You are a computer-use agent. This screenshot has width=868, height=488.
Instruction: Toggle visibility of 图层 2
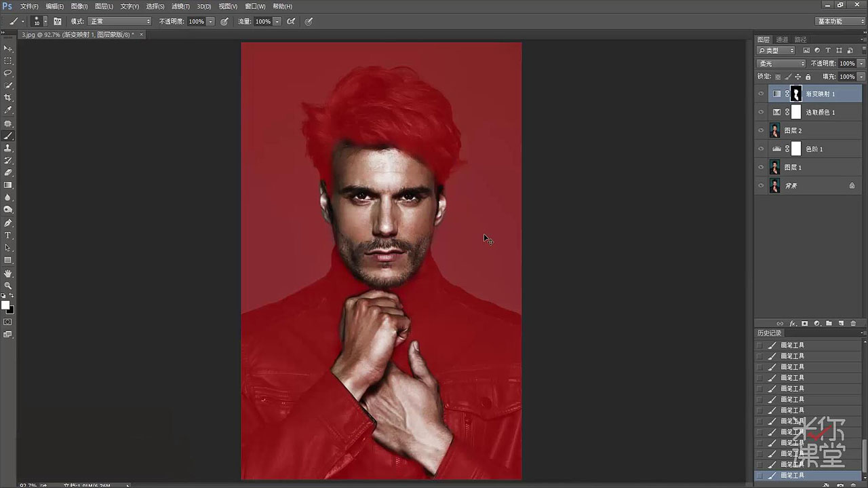(761, 130)
